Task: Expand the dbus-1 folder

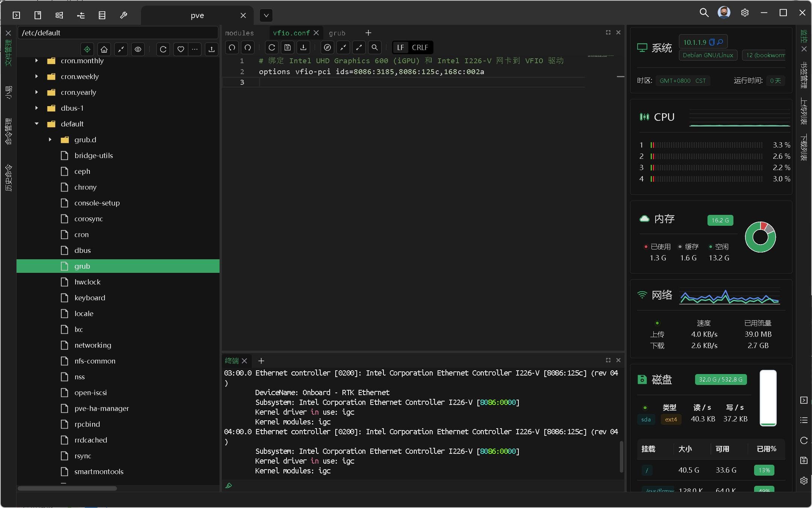Action: tap(36, 108)
